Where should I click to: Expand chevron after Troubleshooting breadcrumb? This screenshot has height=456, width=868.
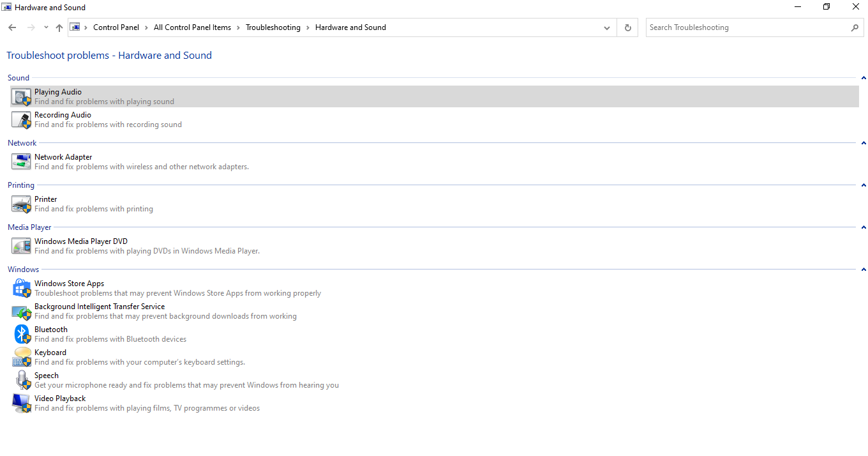tap(308, 27)
